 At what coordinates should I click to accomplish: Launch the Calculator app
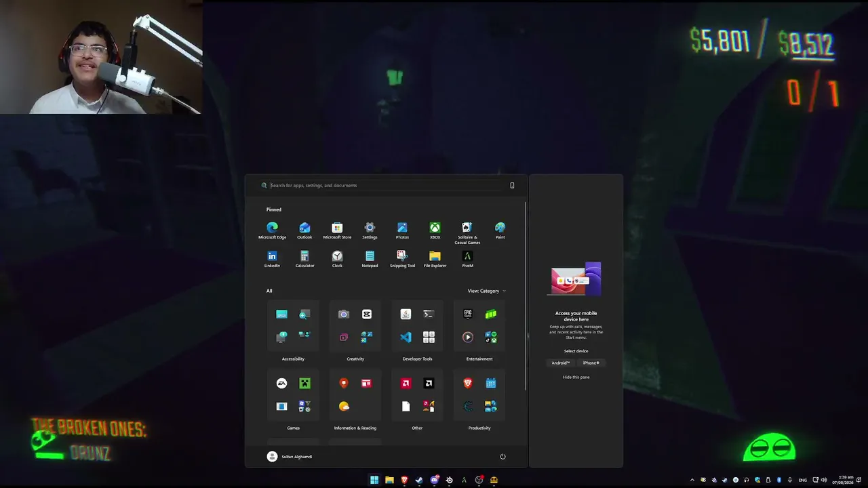pyautogui.click(x=304, y=259)
